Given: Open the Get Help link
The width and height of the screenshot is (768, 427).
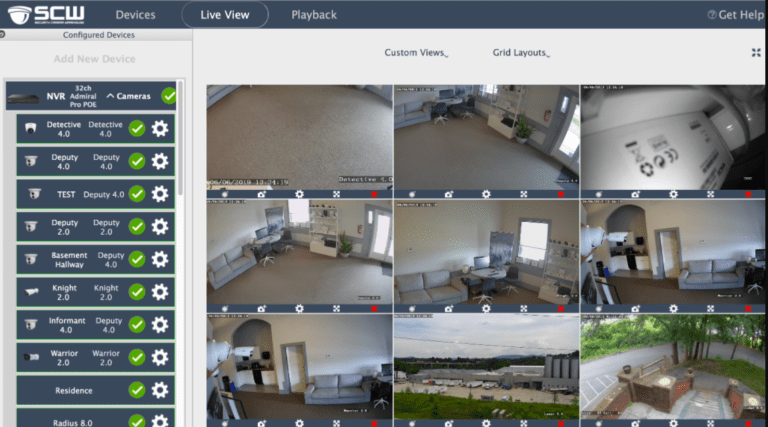Looking at the screenshot, I should (x=735, y=15).
